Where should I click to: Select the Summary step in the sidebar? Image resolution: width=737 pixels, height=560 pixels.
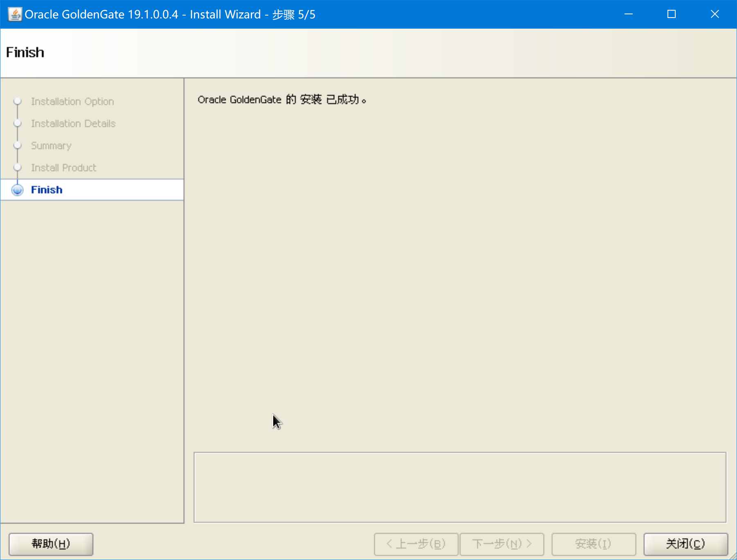coord(51,146)
